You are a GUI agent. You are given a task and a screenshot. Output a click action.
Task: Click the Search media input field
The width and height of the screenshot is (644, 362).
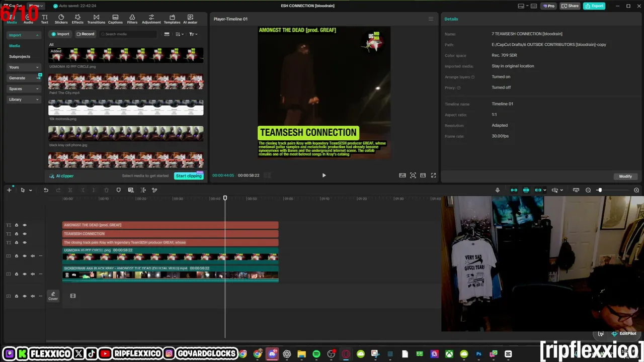(x=128, y=34)
